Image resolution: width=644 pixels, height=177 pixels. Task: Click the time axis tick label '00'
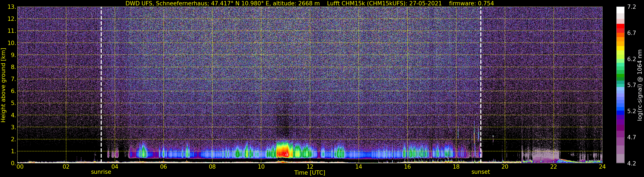point(20,167)
